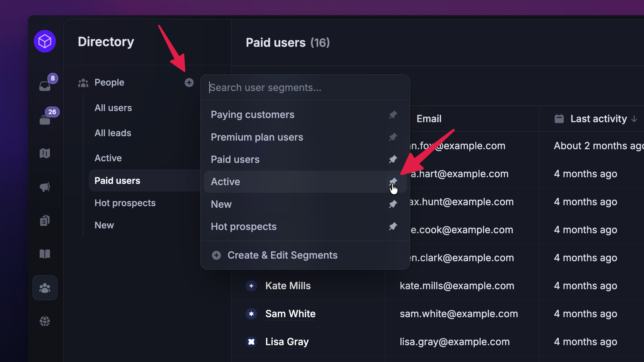
Task: Open the inbox icon with 8 badge
Action: coord(45,86)
